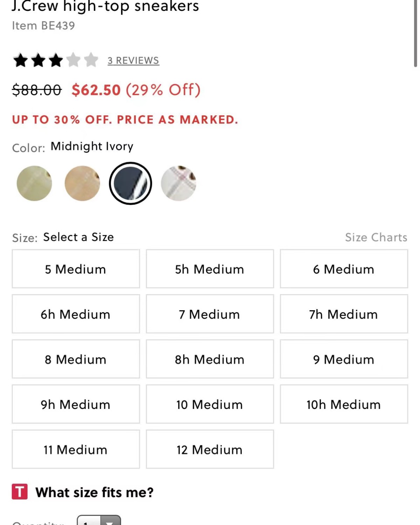The width and height of the screenshot is (420, 525).
Task: Open What size fits me helper
Action: point(94,492)
